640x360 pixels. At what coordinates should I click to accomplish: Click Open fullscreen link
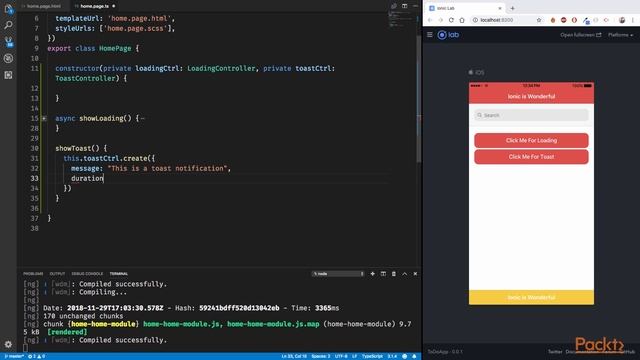pyautogui.click(x=580, y=35)
